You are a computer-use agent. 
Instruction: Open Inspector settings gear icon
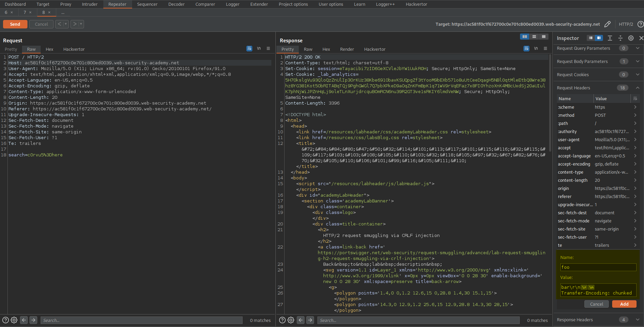point(631,38)
